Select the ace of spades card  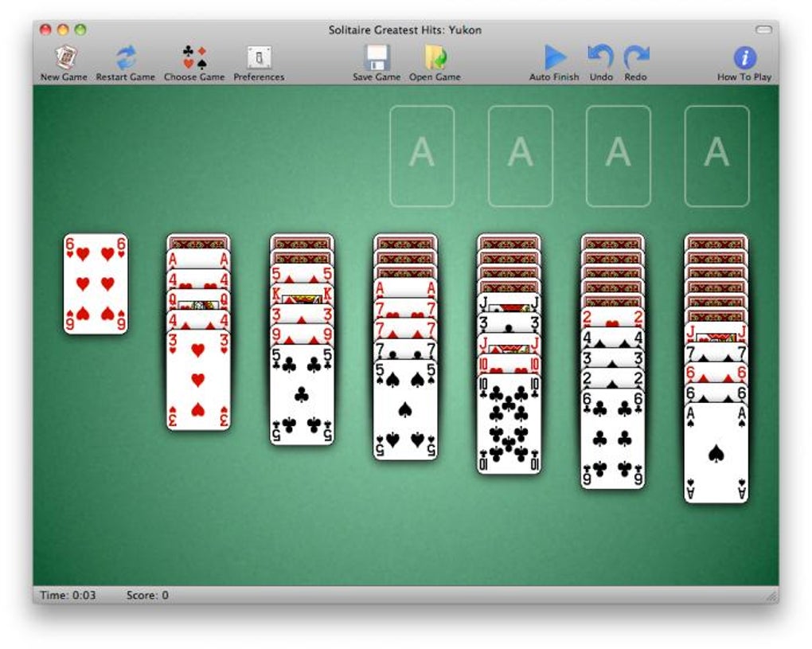click(716, 454)
